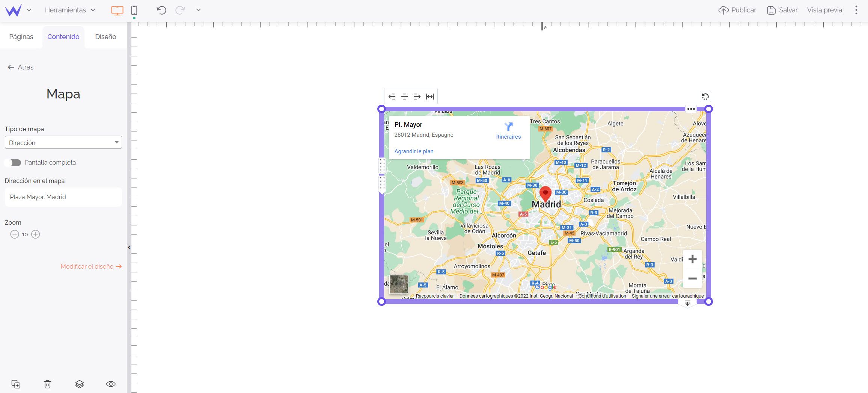
Task: Zoom in on the Google map
Action: click(692, 259)
